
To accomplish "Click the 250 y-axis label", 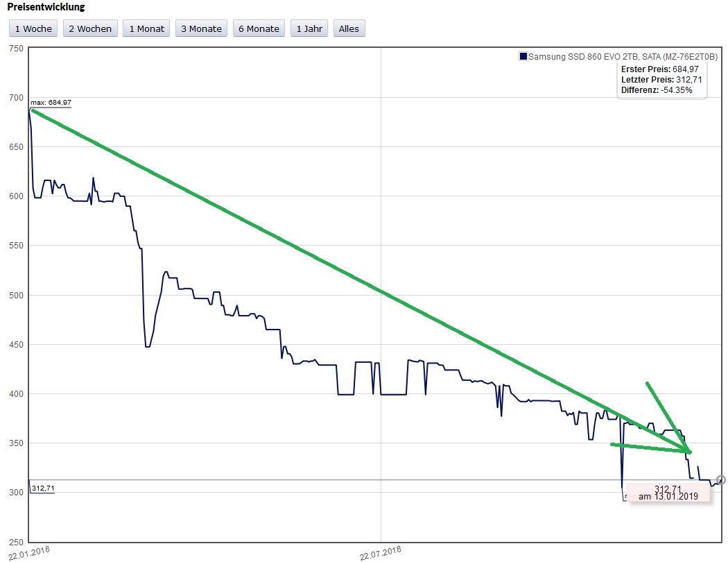I will coord(16,542).
